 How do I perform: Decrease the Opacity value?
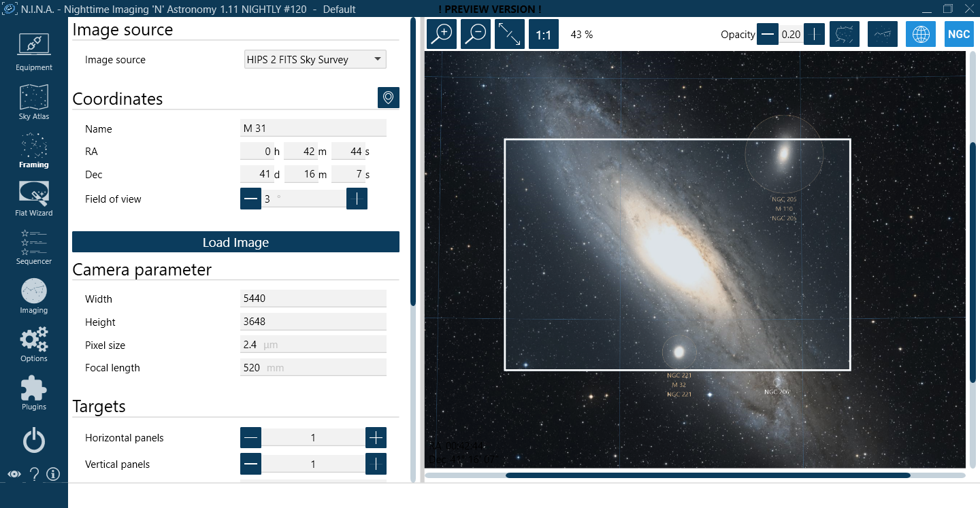(x=768, y=34)
